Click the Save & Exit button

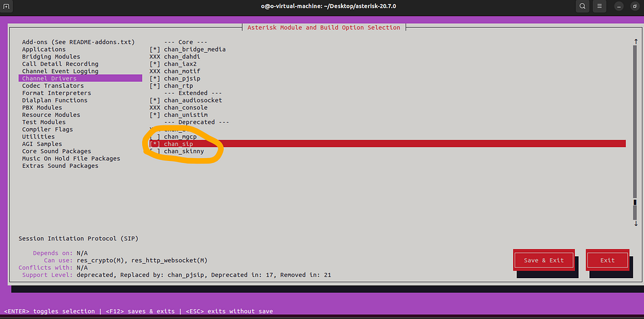point(544,260)
